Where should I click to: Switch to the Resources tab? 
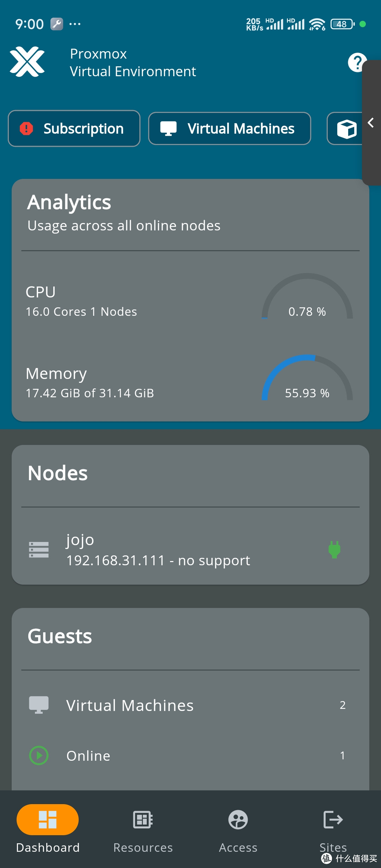[143, 828]
